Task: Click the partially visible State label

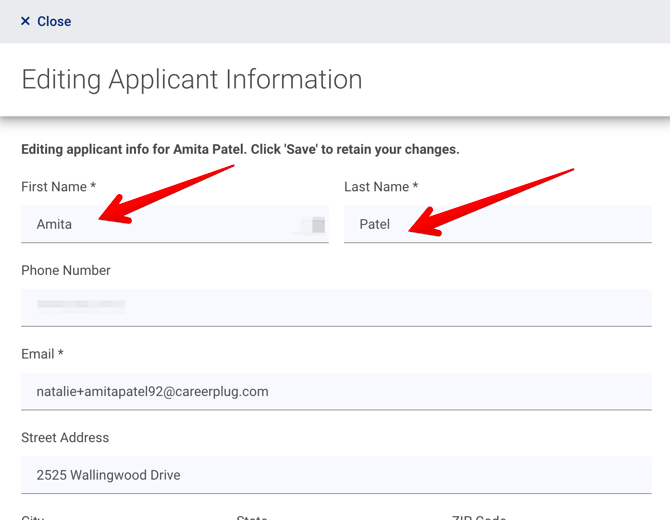Action: [252, 517]
